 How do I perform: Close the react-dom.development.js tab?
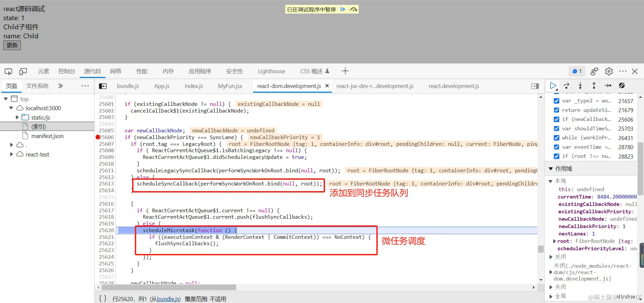[x=327, y=86]
